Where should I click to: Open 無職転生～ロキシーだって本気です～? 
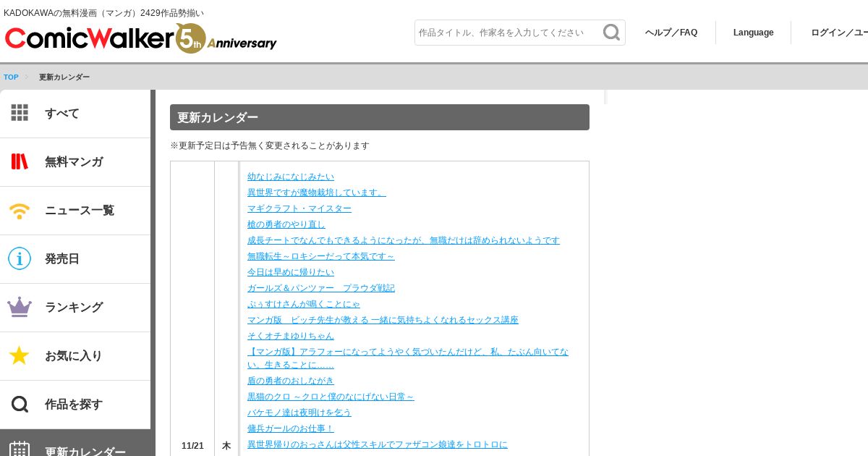(321, 256)
